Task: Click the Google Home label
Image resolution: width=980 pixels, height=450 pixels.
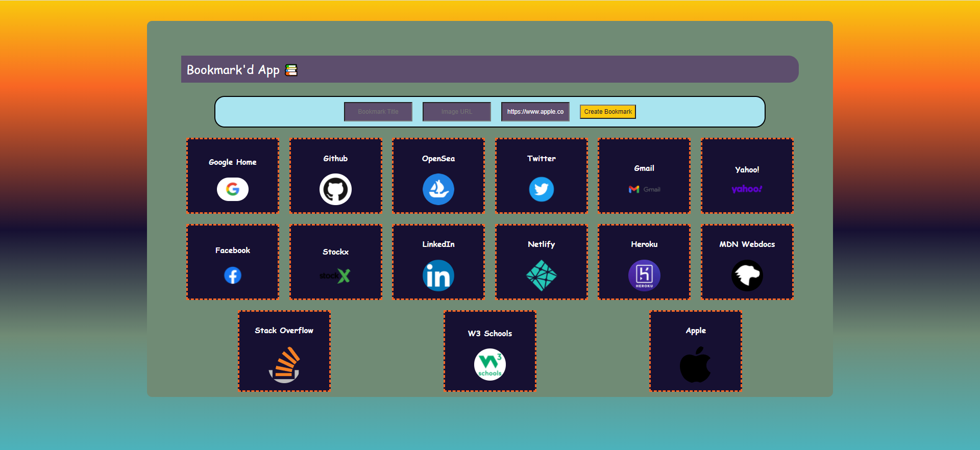Action: (x=233, y=162)
